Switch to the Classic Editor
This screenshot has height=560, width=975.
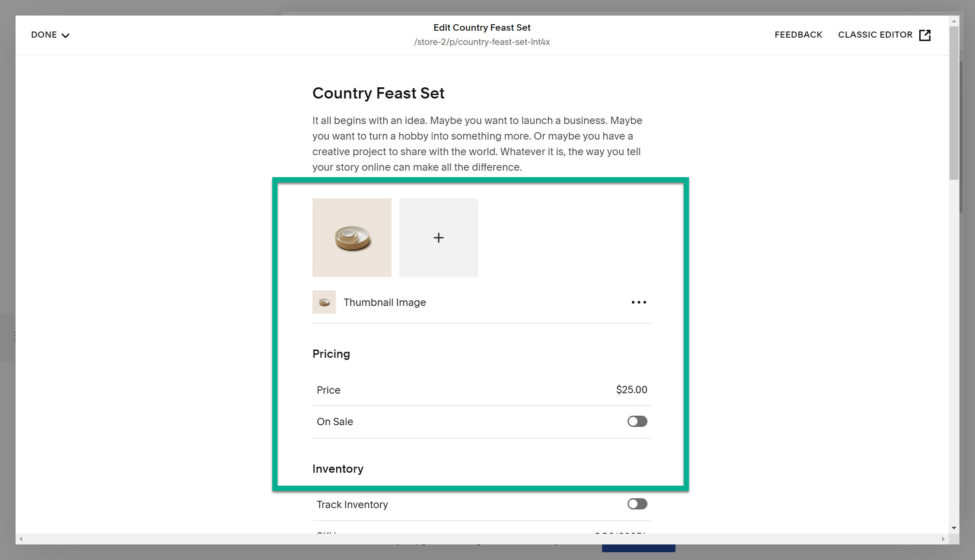pos(875,35)
